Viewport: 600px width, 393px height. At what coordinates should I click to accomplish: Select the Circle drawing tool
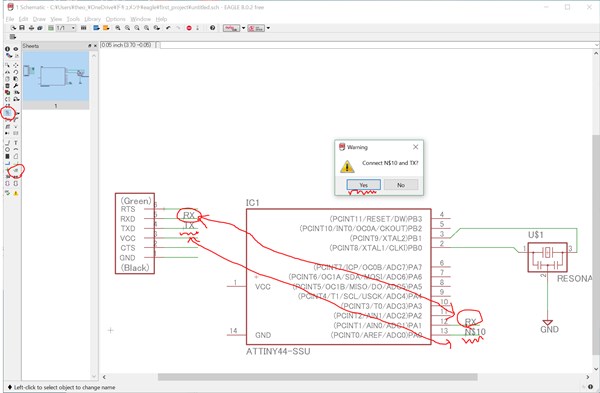pyautogui.click(x=7, y=149)
